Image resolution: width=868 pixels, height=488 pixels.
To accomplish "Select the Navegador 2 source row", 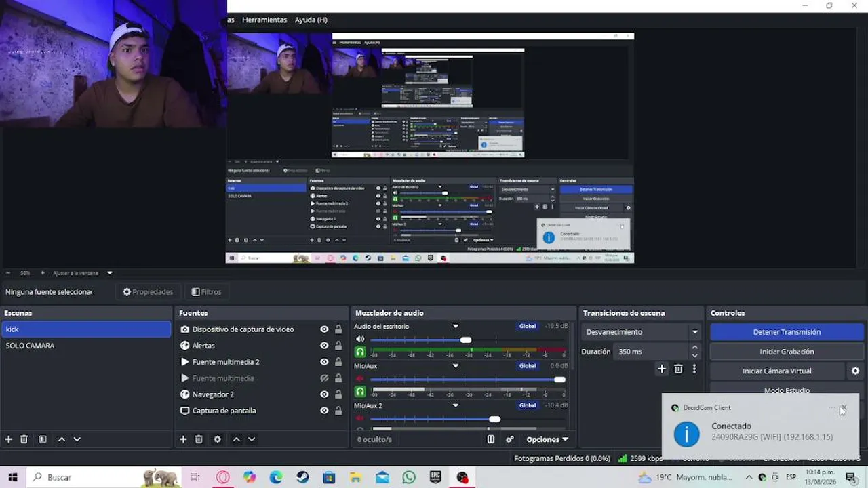I will click(x=261, y=394).
